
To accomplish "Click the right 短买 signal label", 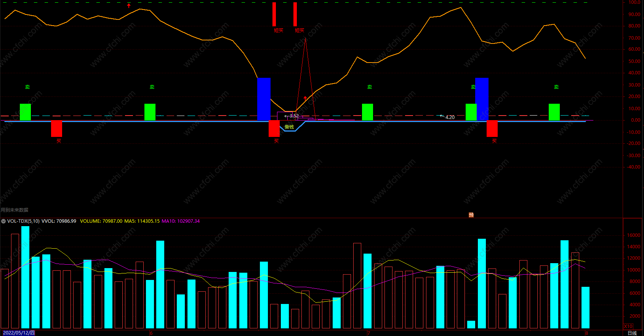I will click(300, 30).
